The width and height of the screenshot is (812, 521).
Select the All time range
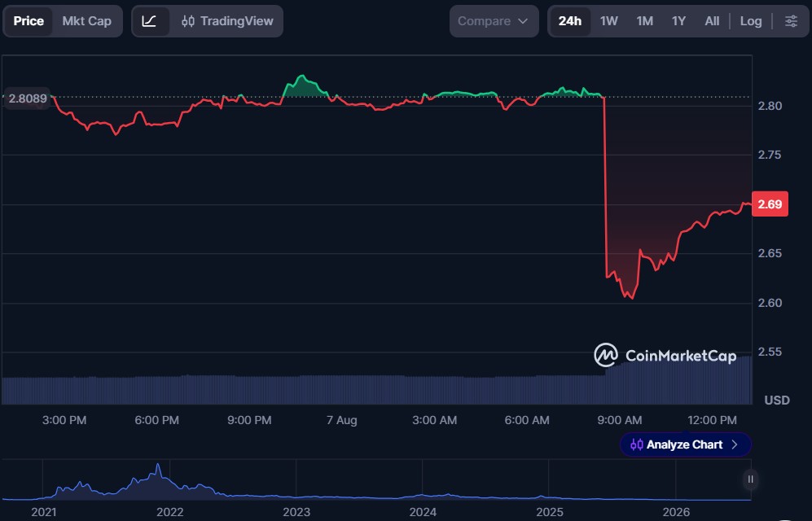712,21
